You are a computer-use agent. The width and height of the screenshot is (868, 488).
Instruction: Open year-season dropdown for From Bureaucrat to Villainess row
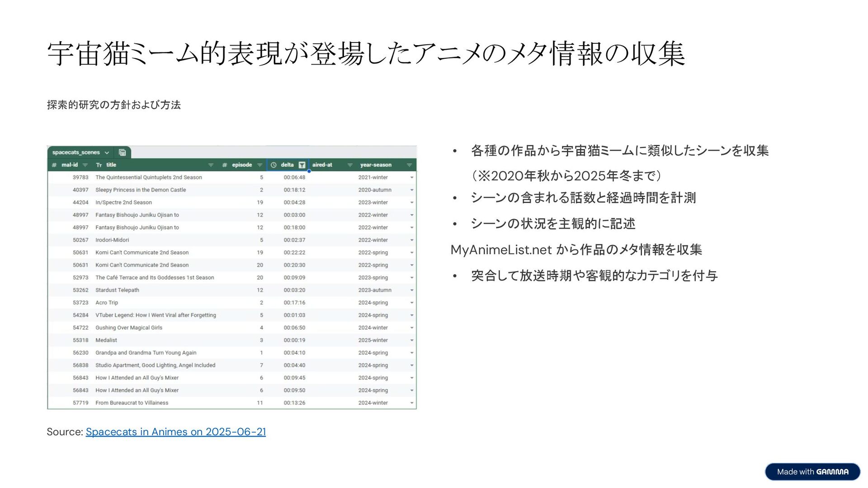click(x=411, y=403)
